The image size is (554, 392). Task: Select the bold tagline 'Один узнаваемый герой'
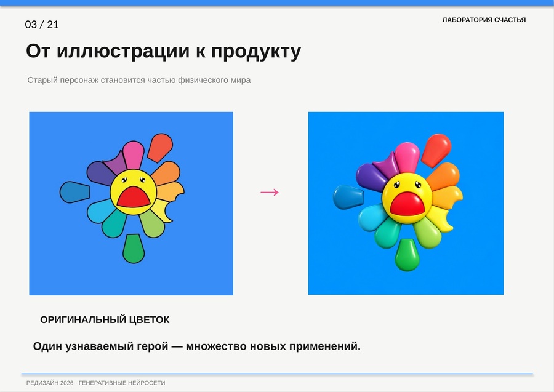pos(196,346)
